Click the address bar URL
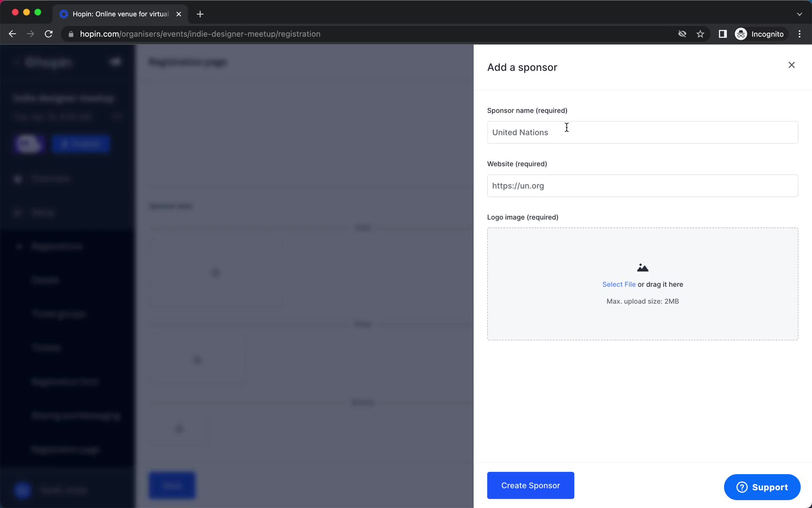 pyautogui.click(x=200, y=34)
